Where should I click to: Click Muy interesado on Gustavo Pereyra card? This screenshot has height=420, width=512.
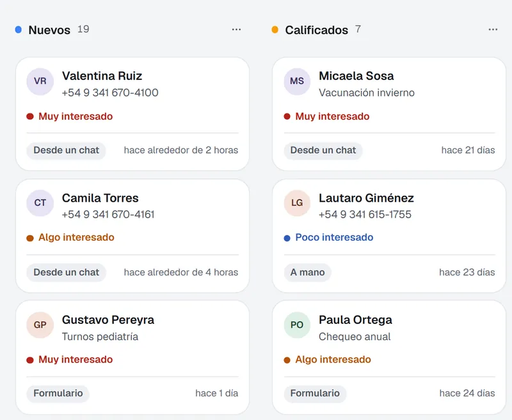point(76,360)
